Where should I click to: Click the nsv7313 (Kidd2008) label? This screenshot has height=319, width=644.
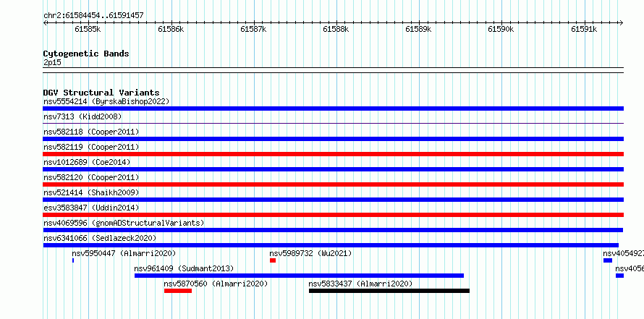pos(82,116)
